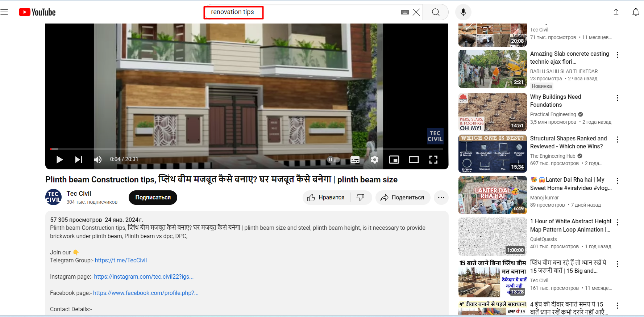Open Lanter Dal Rha hai thumbnail
Image resolution: width=644 pixels, height=317 pixels.
click(x=493, y=195)
